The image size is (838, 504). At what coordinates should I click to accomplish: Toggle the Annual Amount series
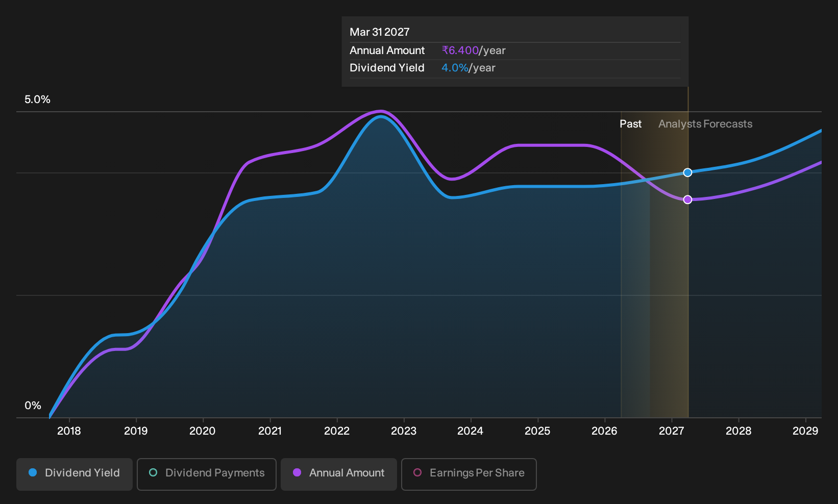(339, 474)
